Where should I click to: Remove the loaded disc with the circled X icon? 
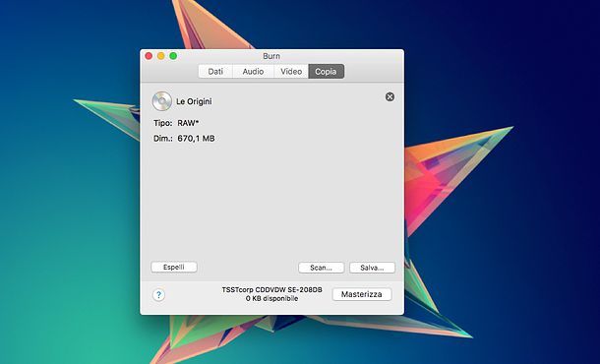[390, 96]
